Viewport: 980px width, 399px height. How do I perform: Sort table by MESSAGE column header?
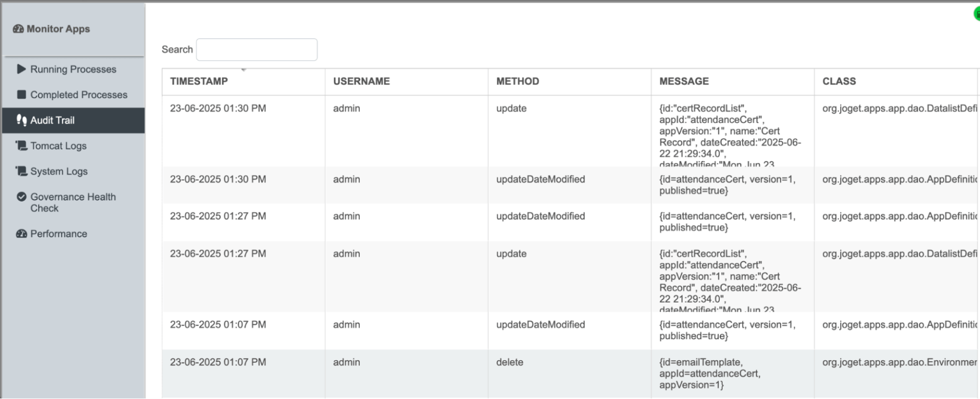[684, 81]
